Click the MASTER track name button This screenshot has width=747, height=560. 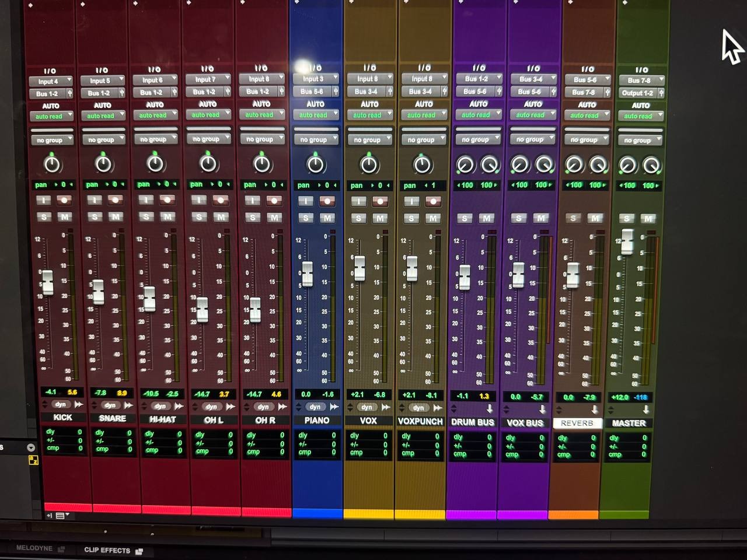629,423
